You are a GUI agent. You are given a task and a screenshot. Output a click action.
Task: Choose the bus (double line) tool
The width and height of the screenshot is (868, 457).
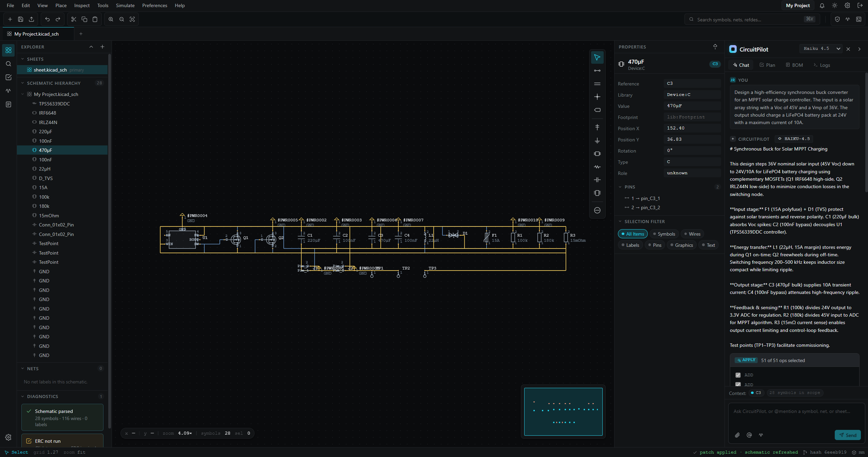click(x=597, y=84)
